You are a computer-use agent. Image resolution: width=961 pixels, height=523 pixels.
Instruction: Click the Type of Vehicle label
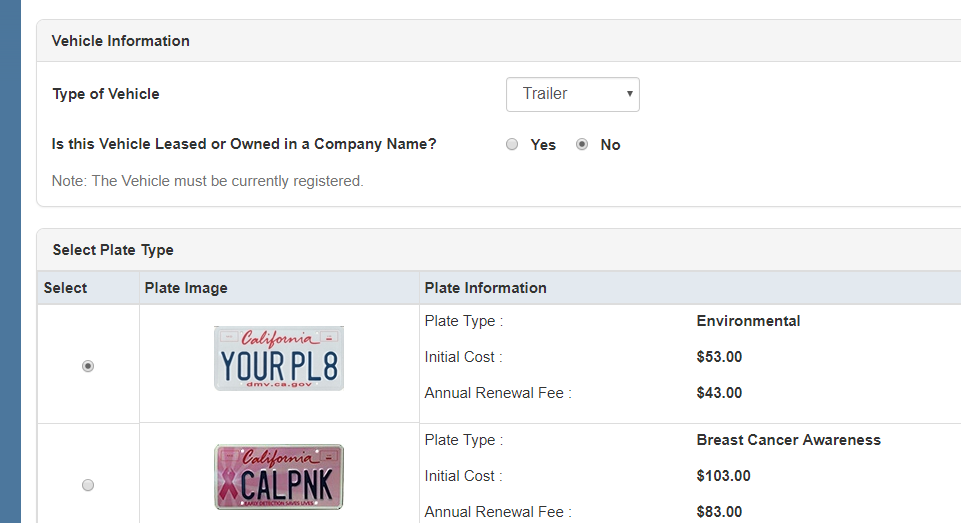[x=105, y=94]
